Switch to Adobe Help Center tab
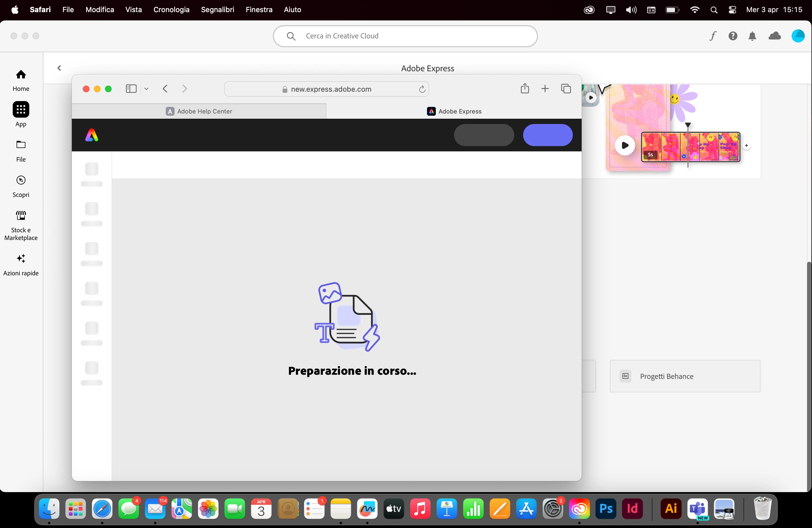 [199, 111]
